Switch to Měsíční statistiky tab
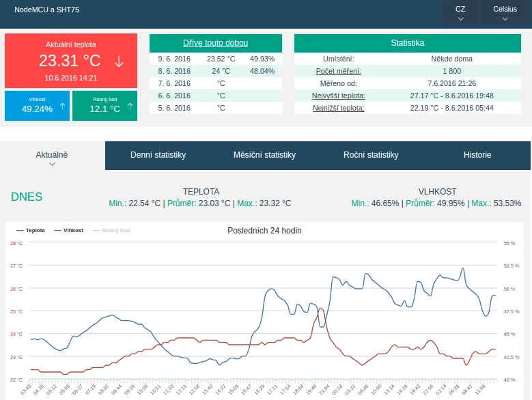 [265, 155]
